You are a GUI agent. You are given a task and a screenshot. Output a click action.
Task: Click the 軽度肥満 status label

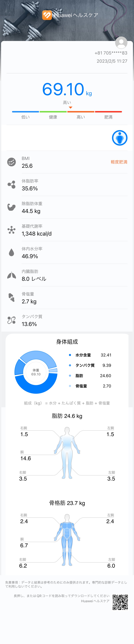tap(119, 162)
